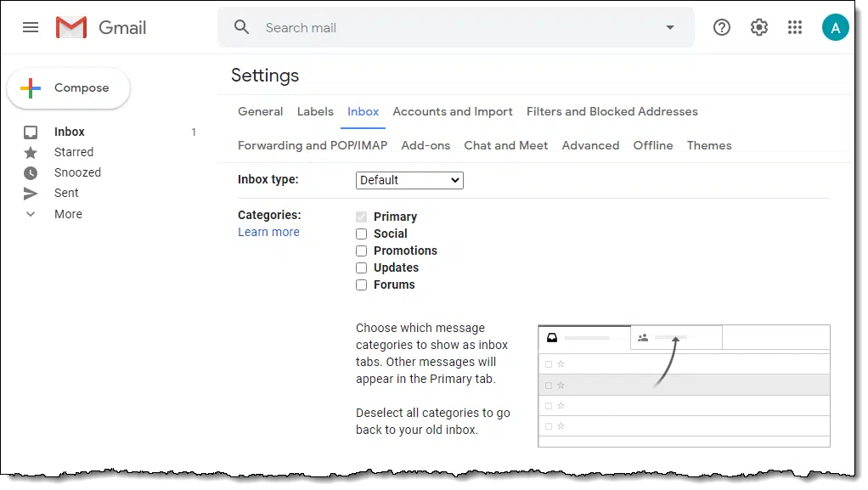Enable the Promotions category checkbox
The image size is (868, 490).
pyautogui.click(x=362, y=251)
